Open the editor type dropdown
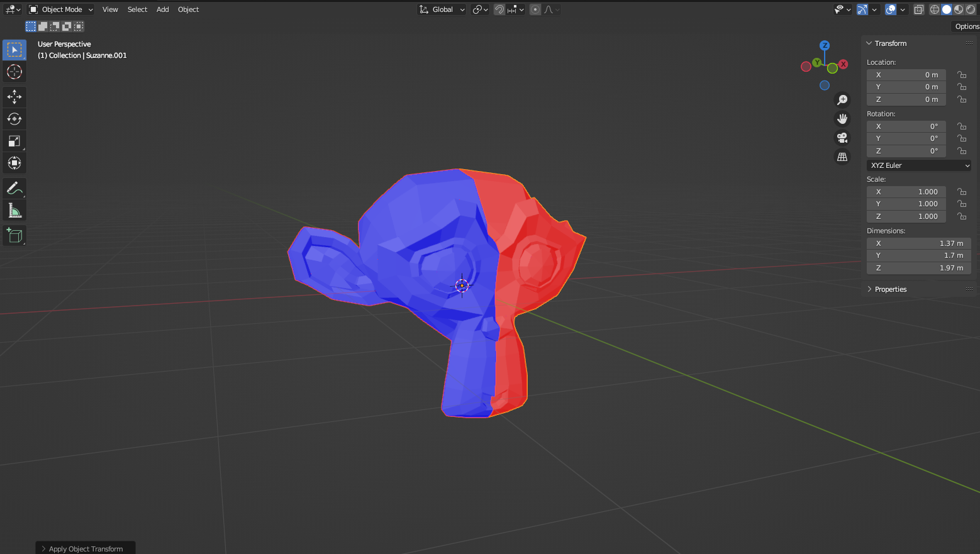 13,9
